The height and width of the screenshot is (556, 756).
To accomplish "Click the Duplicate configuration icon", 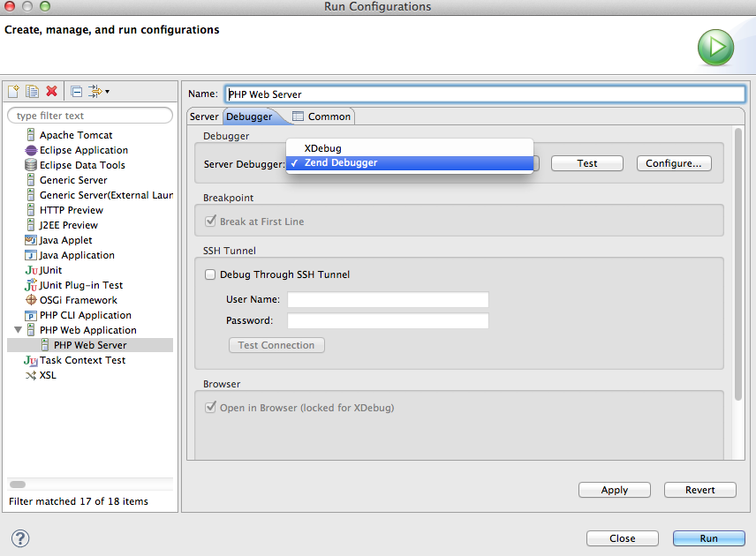I will 33,91.
